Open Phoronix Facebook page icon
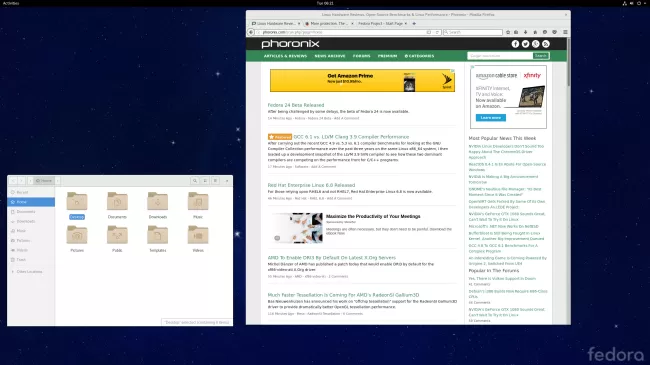Screen dimensions: 650x365 [x=515, y=44]
